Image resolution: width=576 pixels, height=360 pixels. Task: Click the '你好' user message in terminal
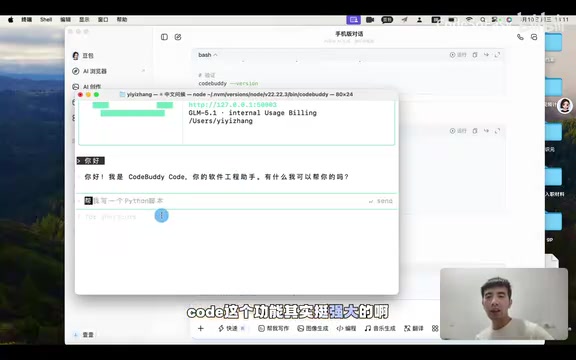91,161
